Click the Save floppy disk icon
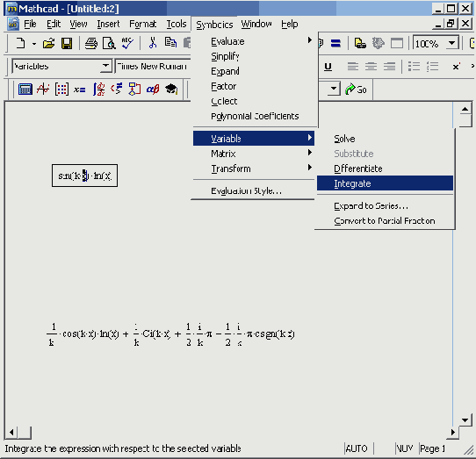The height and width of the screenshot is (459, 476). pos(67,44)
